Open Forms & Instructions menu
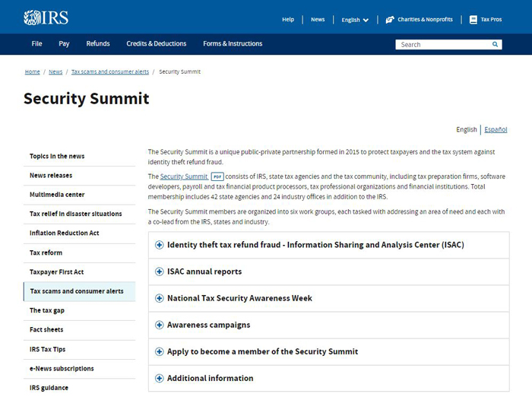The height and width of the screenshot is (397, 532). pyautogui.click(x=233, y=43)
